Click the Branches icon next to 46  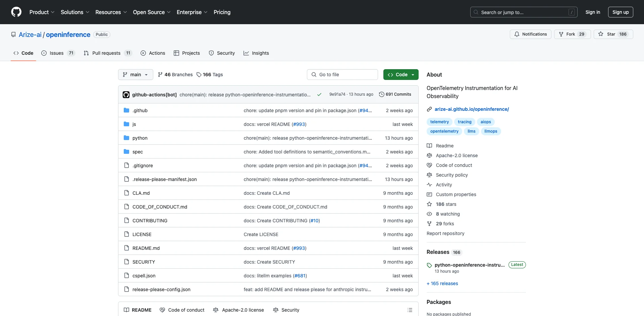pos(160,75)
